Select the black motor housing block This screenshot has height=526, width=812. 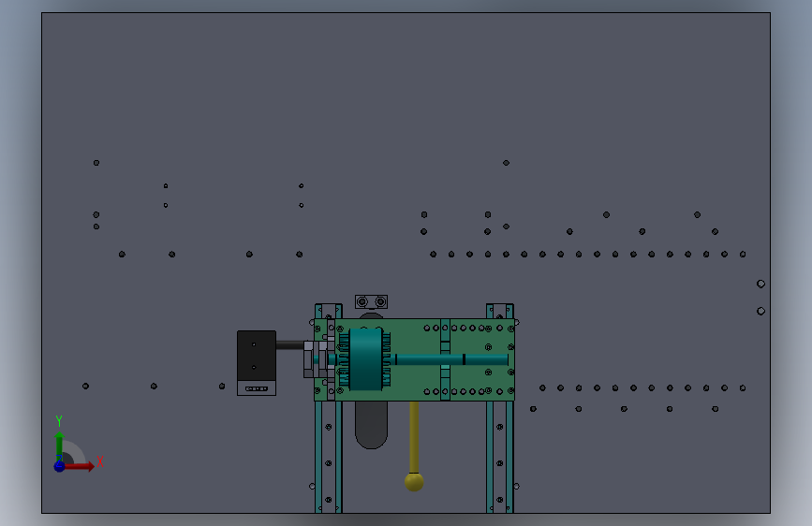[257, 357]
